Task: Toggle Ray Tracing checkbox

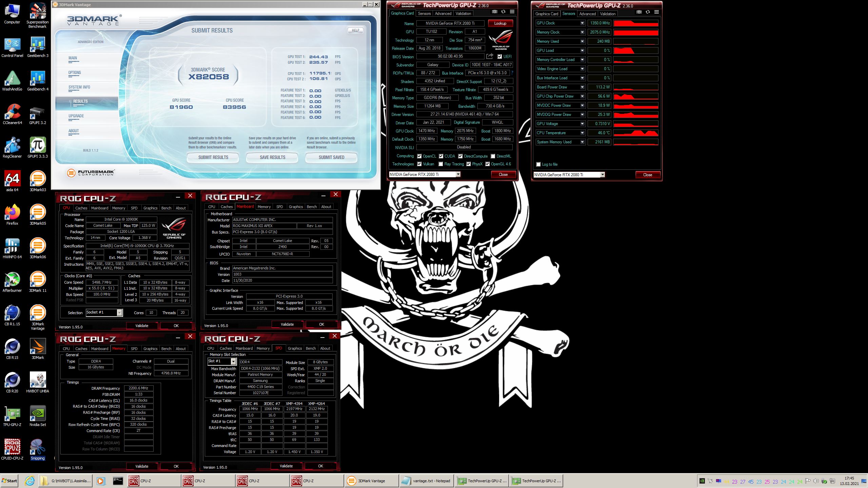Action: point(440,164)
